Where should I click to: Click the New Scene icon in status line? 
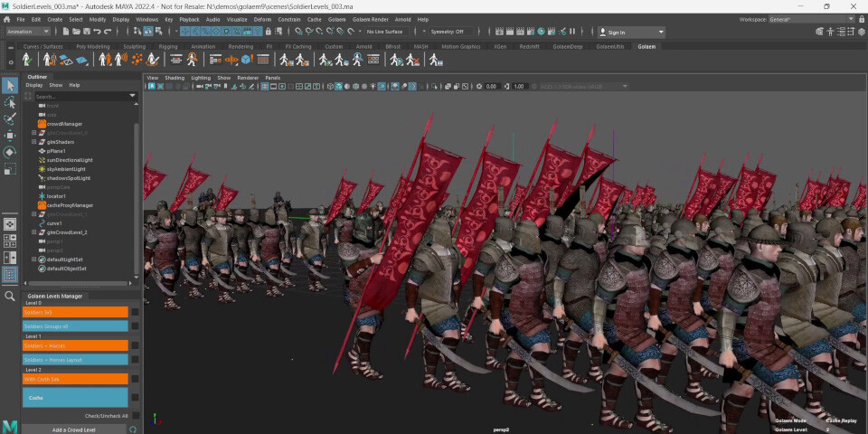[66, 32]
